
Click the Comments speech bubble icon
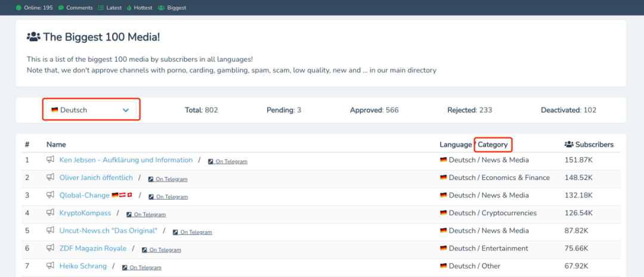61,8
